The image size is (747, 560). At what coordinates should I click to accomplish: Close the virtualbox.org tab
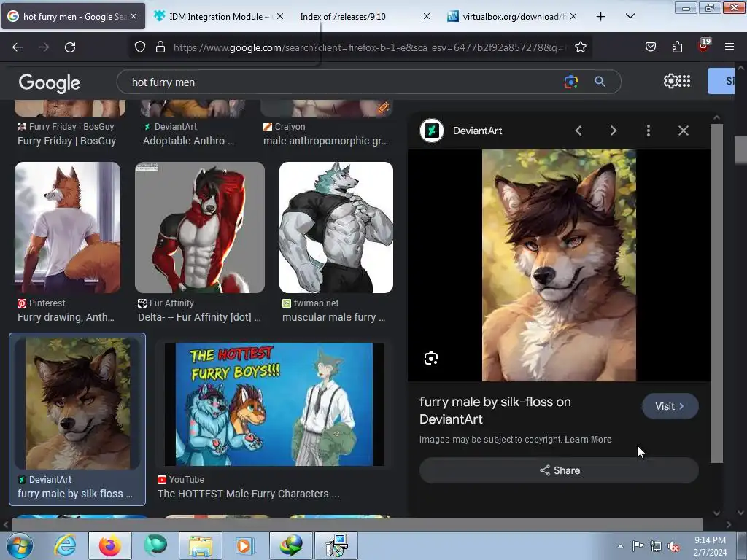pyautogui.click(x=573, y=16)
